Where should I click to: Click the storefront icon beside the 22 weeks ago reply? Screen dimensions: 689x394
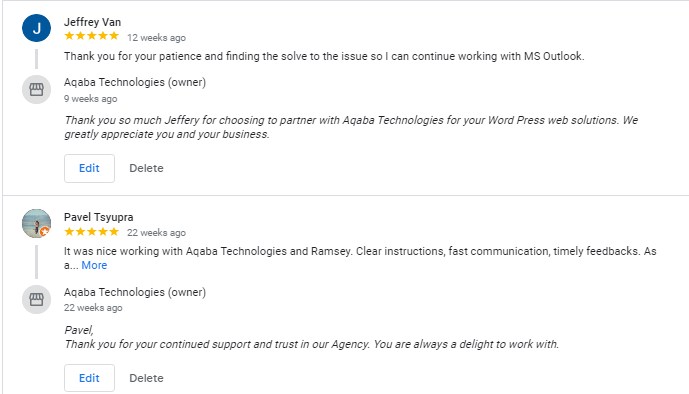point(36,300)
